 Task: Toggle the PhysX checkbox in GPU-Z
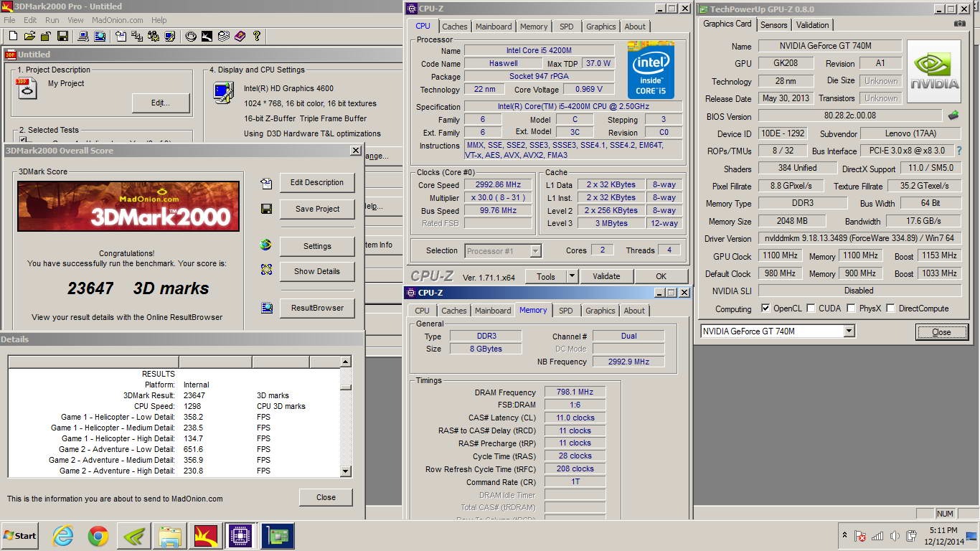click(851, 309)
